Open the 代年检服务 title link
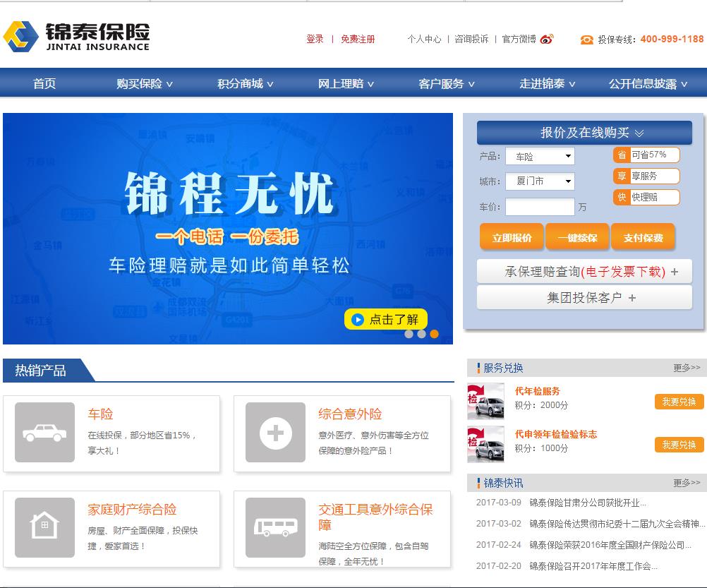This screenshot has height=588, width=707. click(x=538, y=391)
